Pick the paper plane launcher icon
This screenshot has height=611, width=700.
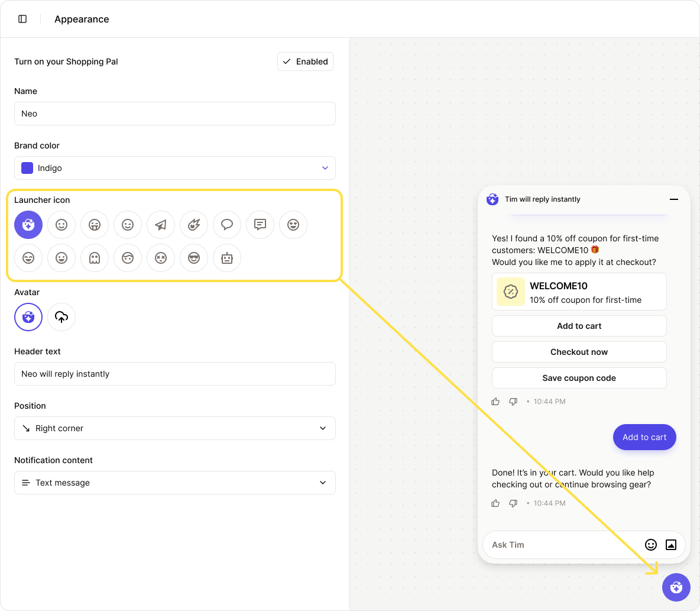tap(161, 225)
